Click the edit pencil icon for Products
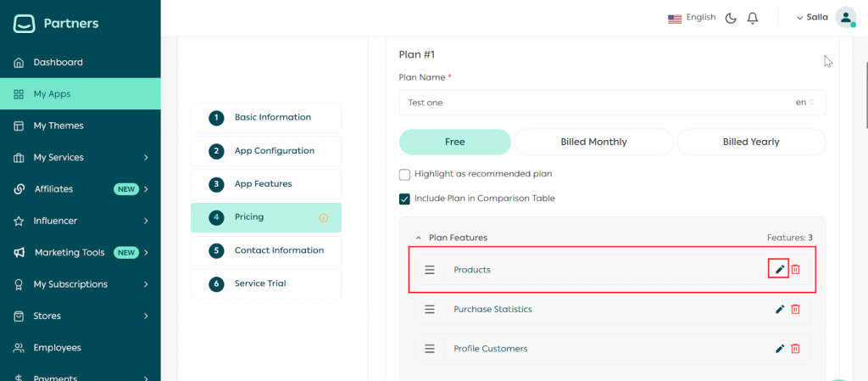 click(x=780, y=269)
